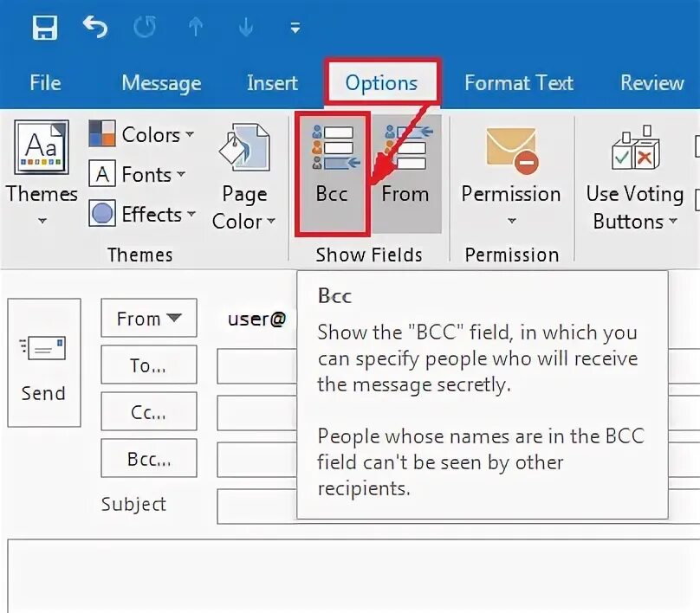Viewport: 700px width, 613px height.
Task: Click in the Bcc address field
Action: [x=257, y=460]
